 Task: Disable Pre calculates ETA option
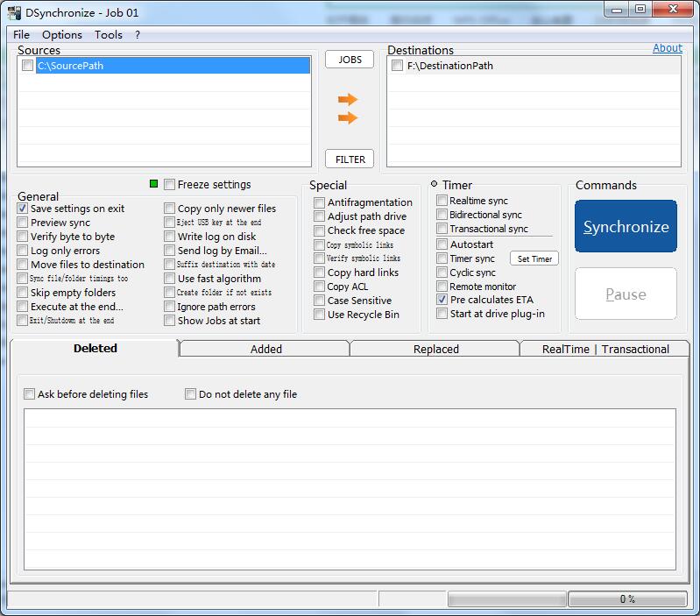(442, 300)
